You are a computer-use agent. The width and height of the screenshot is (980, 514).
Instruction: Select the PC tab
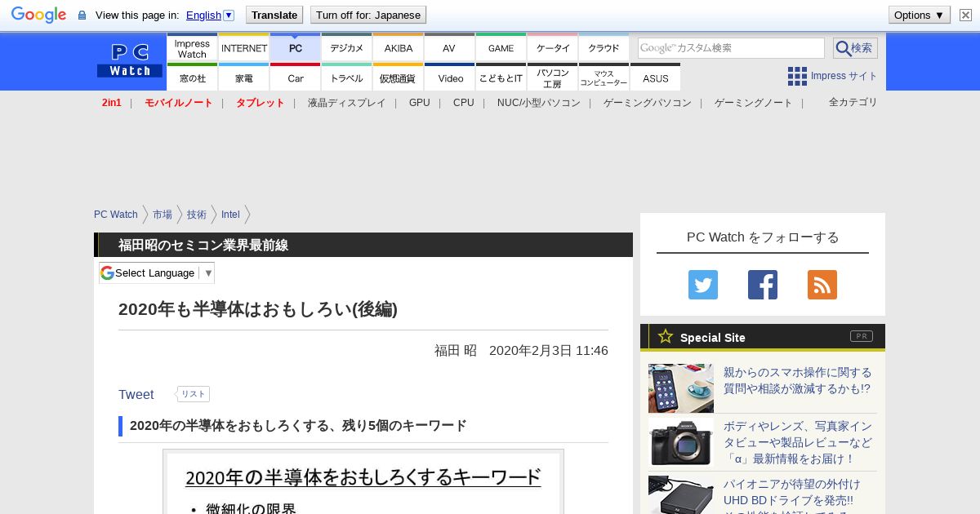pyautogui.click(x=295, y=48)
